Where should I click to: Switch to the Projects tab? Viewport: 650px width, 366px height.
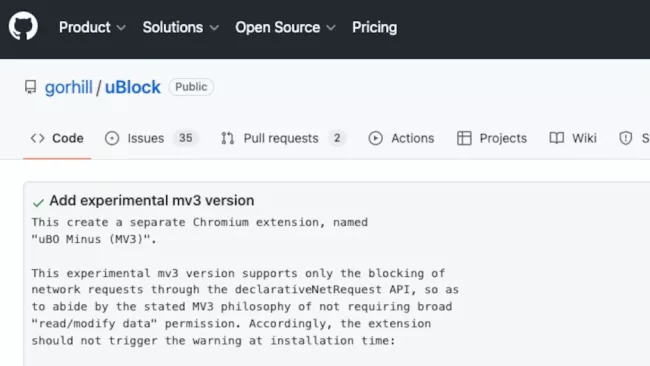492,138
